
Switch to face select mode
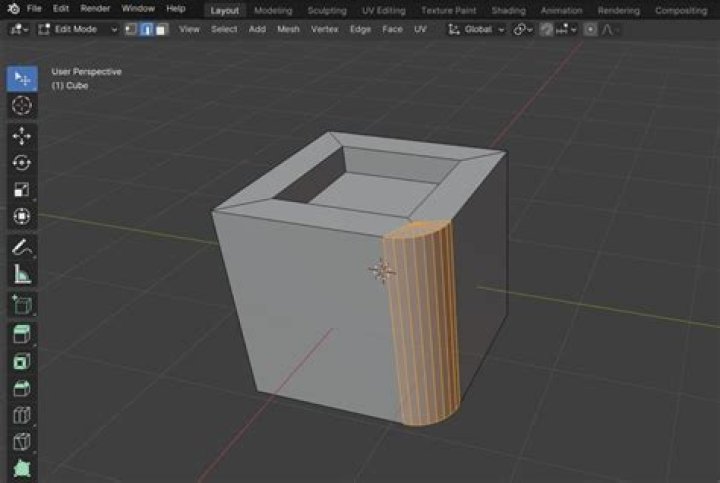tap(160, 29)
